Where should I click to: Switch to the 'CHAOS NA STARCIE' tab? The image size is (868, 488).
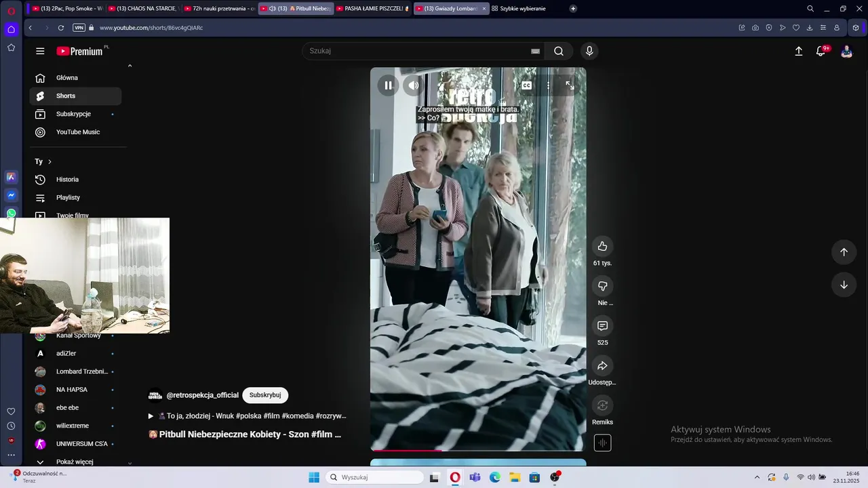point(143,9)
